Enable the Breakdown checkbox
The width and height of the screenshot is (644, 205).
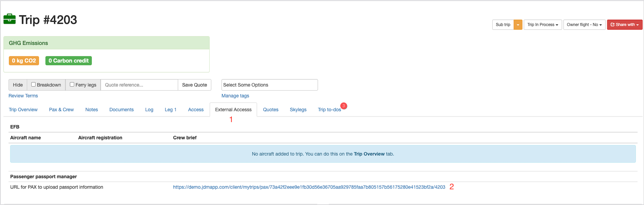point(33,84)
